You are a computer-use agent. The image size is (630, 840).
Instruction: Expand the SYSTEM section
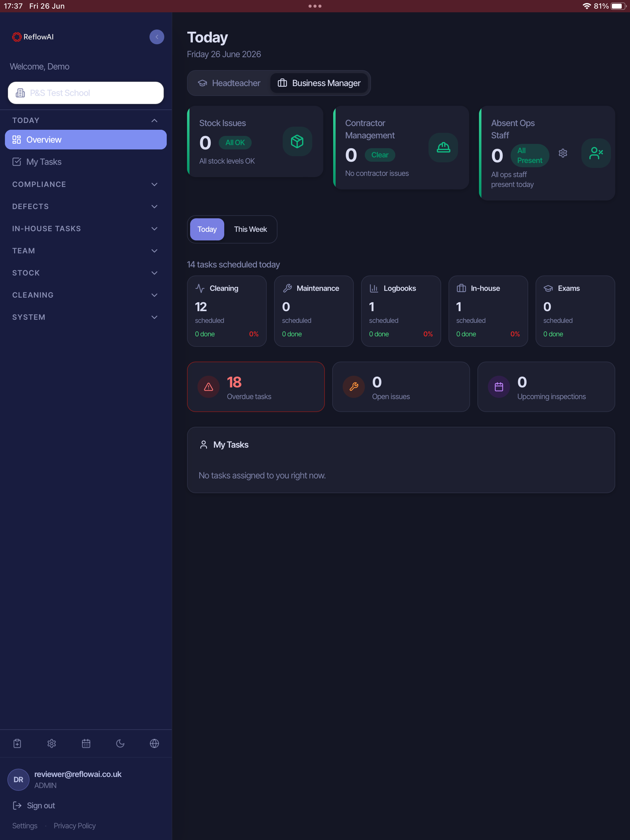pyautogui.click(x=86, y=317)
